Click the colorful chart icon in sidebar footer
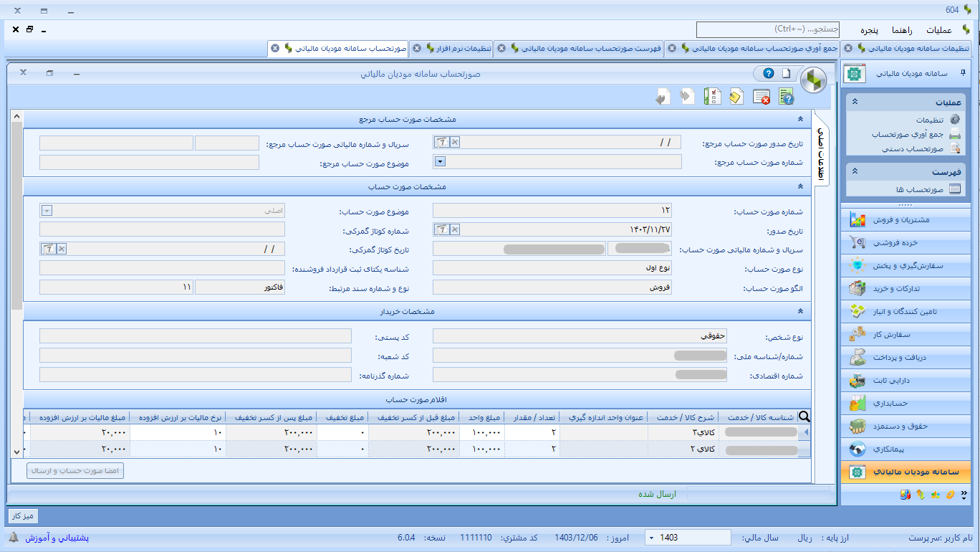 pyautogui.click(x=905, y=494)
